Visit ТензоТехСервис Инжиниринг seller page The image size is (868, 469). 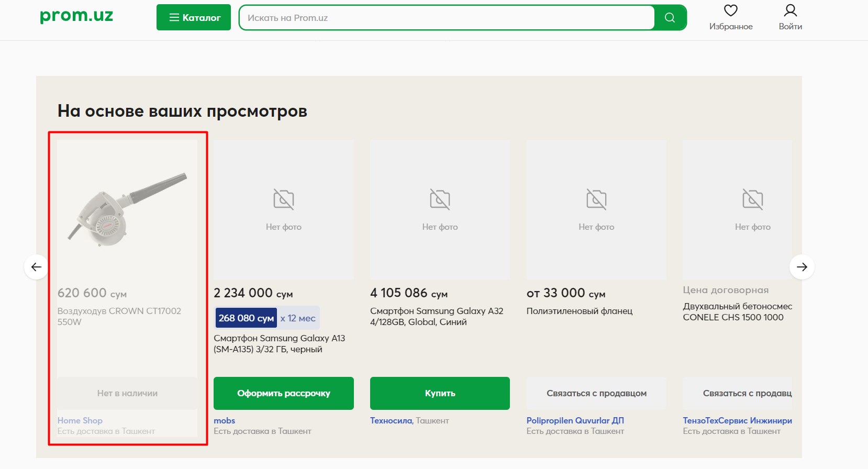click(x=737, y=420)
